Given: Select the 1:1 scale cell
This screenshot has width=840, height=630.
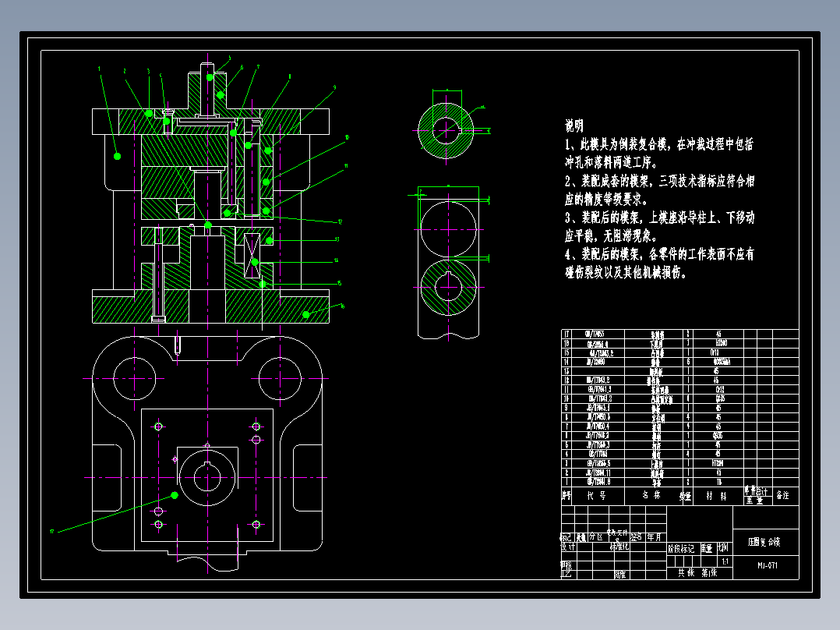Looking at the screenshot, I should 725,562.
